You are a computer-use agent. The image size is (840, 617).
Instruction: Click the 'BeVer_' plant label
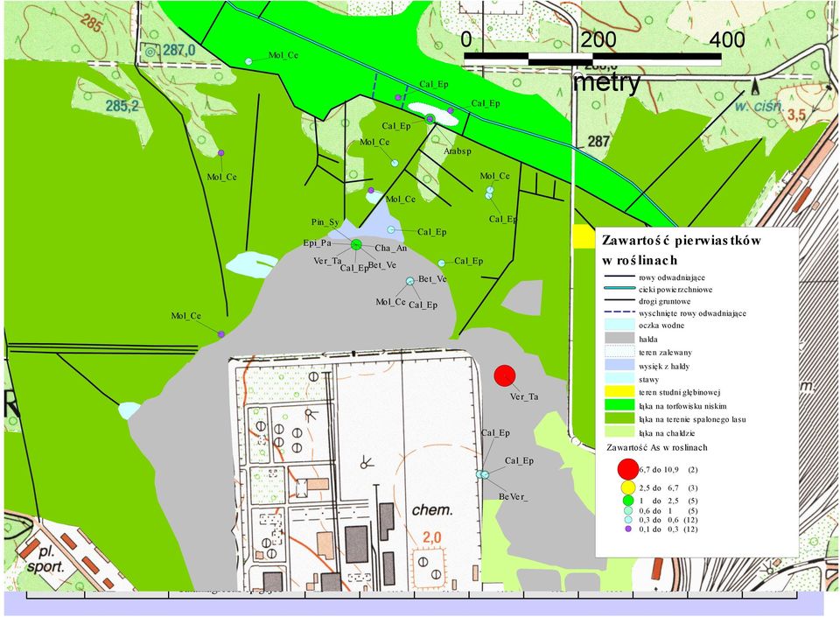(x=514, y=497)
